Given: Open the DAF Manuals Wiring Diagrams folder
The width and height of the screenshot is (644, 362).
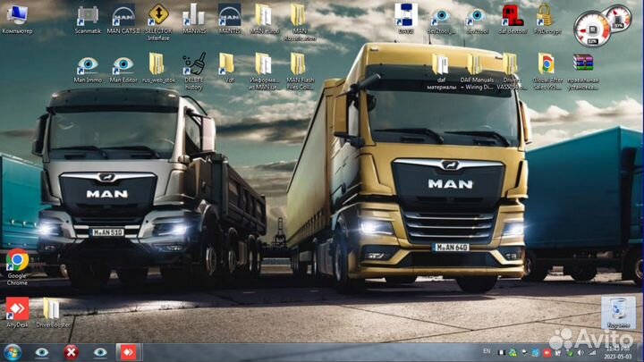Looking at the screenshot, I should [x=475, y=64].
